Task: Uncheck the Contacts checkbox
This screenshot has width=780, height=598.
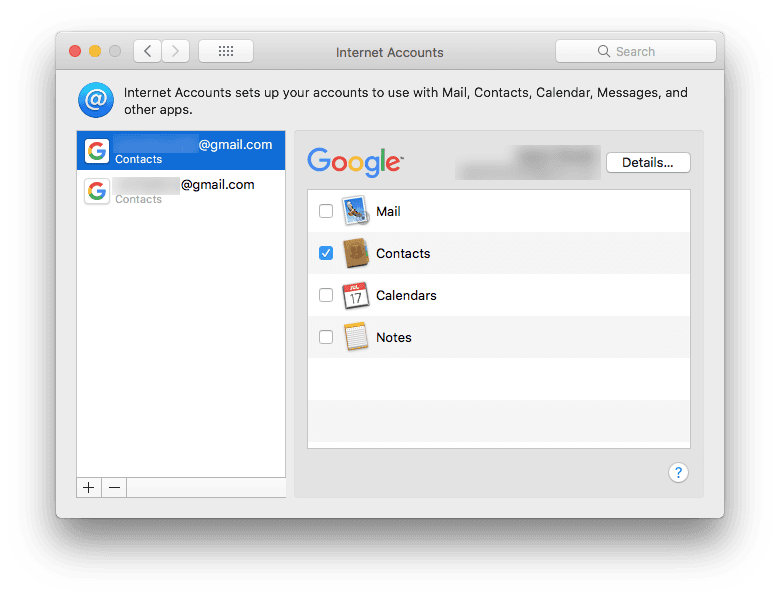Action: [x=326, y=253]
